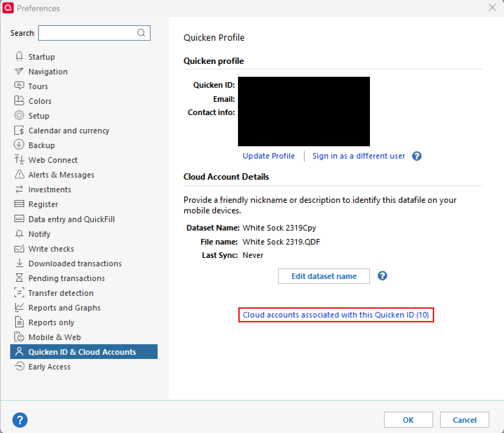This screenshot has height=433, width=504.
Task: Click Sign in as a different user
Action: click(x=359, y=156)
